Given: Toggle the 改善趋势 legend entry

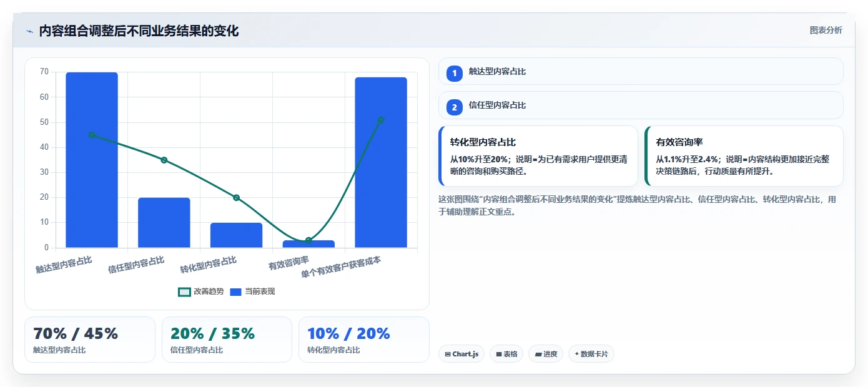Looking at the screenshot, I should pos(201,291).
